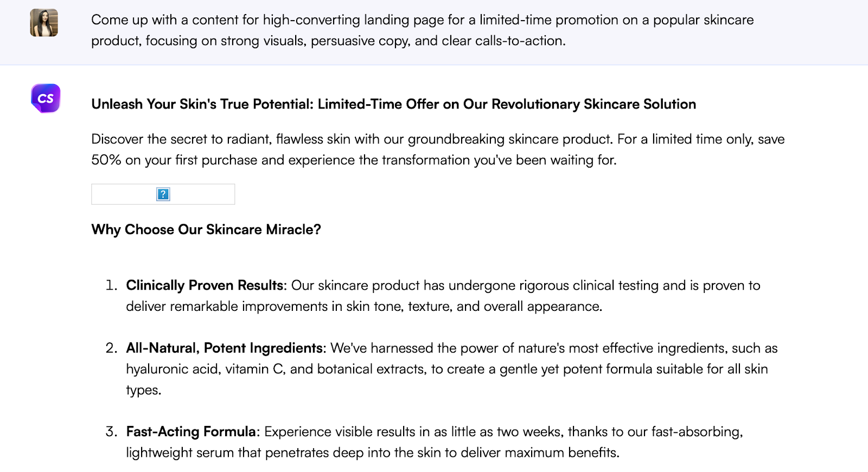Click the blue question mark broken-image icon

pos(163,194)
